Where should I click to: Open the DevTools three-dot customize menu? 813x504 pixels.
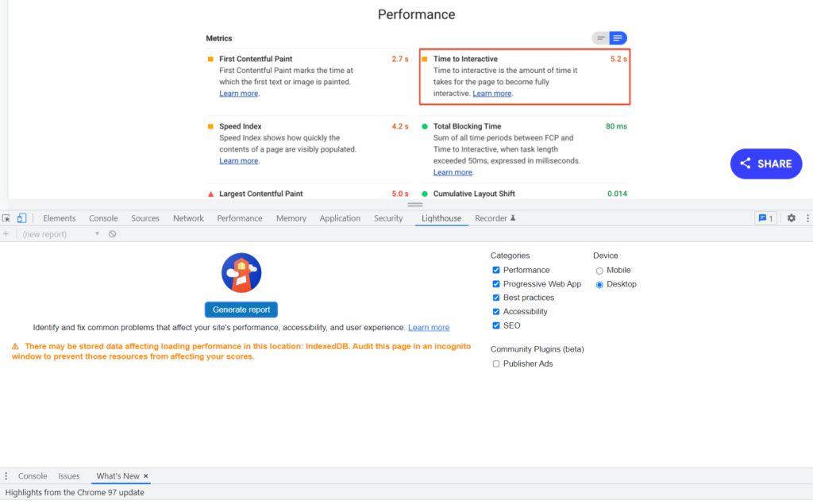pyautogui.click(x=807, y=218)
